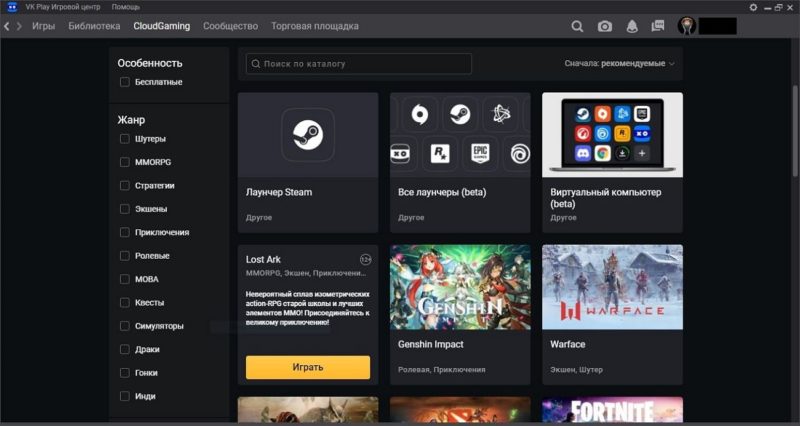Viewport: 800px width, 426px height.
Task: Click the vertical scrollbar on the right
Action: point(795,132)
